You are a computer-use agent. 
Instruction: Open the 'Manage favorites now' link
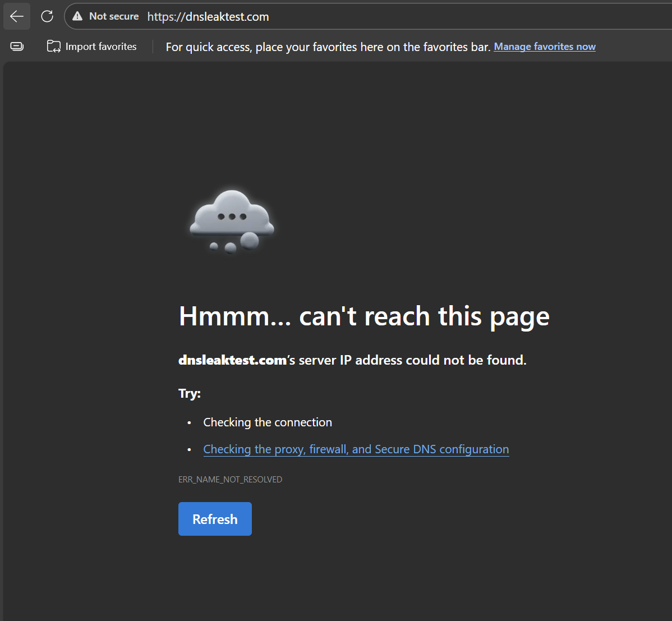[544, 47]
